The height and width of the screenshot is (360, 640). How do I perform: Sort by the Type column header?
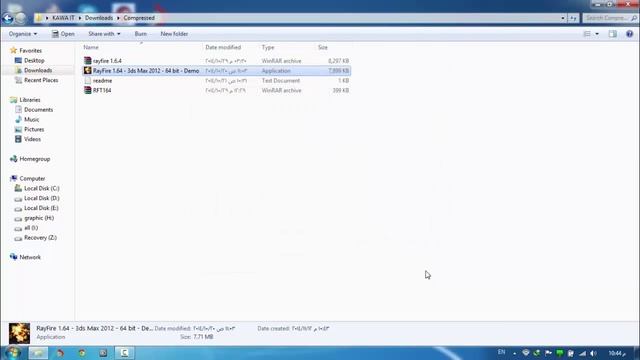coord(268,47)
